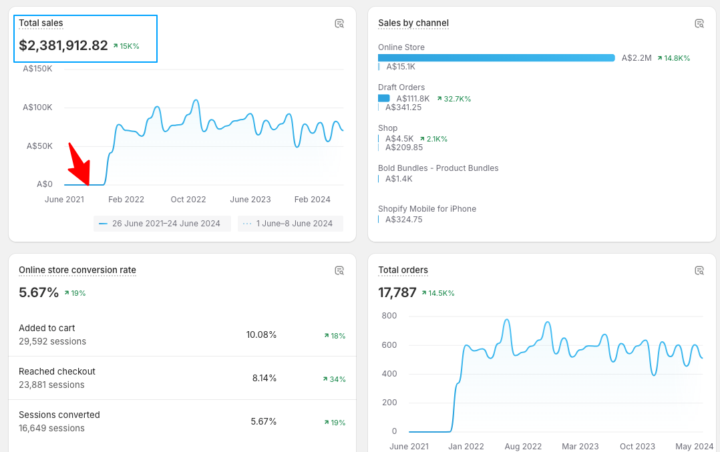Viewport: 720px width, 452px height.
Task: Select the Online Store blue bar
Action: pos(496,58)
